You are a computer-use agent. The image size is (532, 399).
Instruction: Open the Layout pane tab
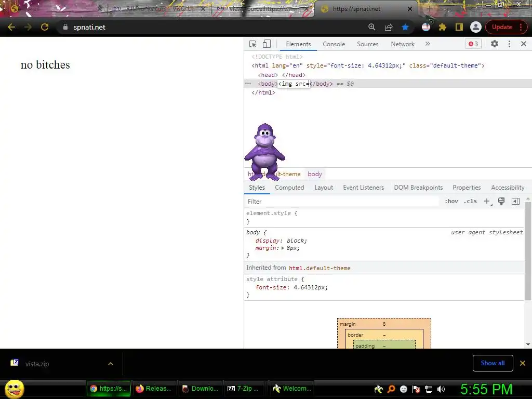click(x=324, y=188)
